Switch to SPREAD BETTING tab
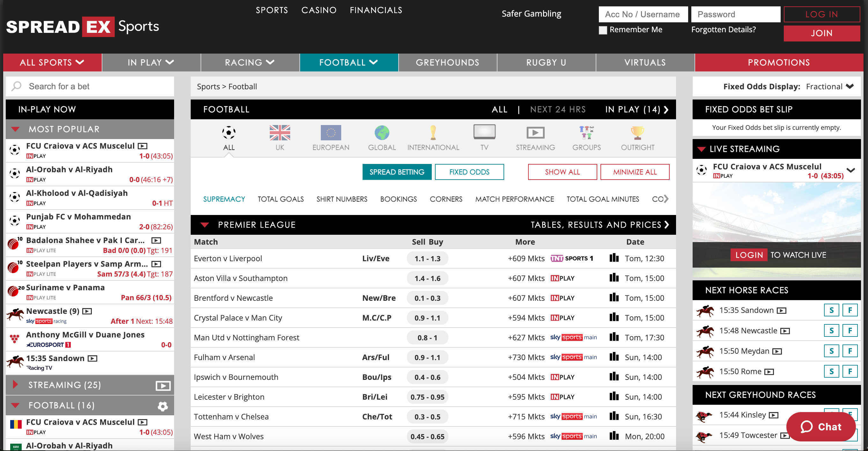The height and width of the screenshot is (451, 868). [x=397, y=171]
